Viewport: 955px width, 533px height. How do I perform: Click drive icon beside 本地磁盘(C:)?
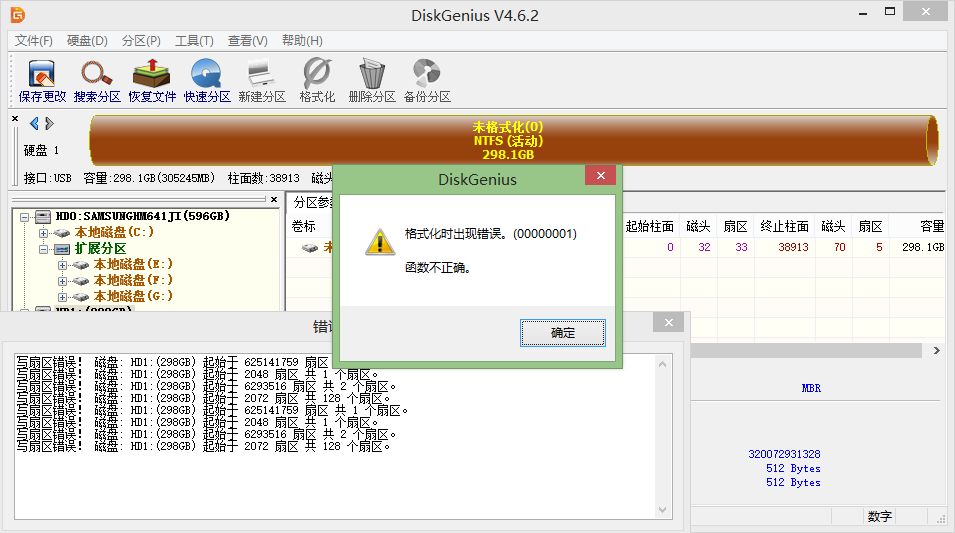click(62, 233)
